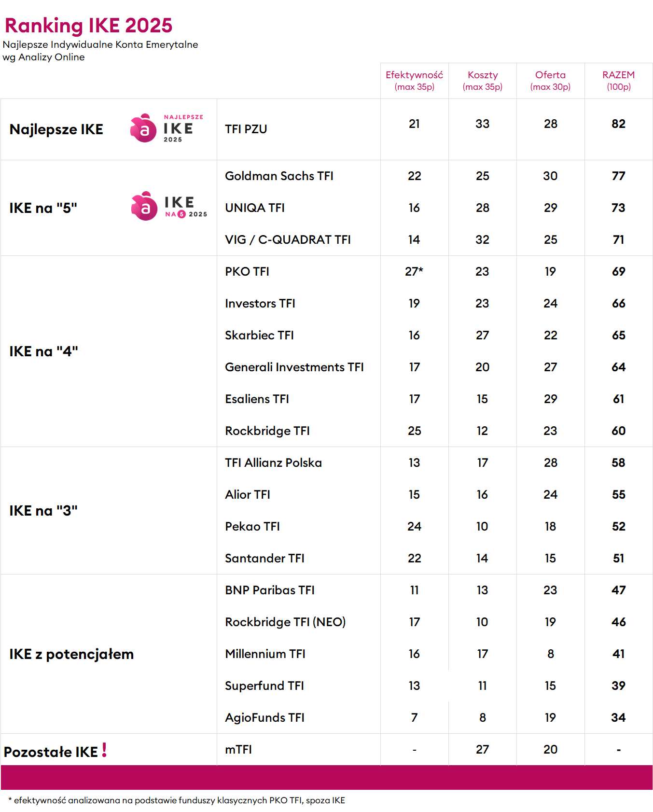
Task: Click the PKO TFI fund name
Action: (x=247, y=272)
